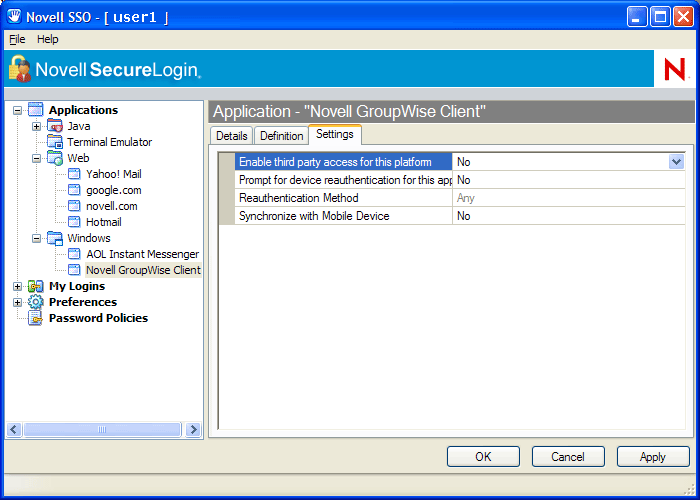Collapse the Web tree node
This screenshot has height=500, width=700.
(x=36, y=158)
